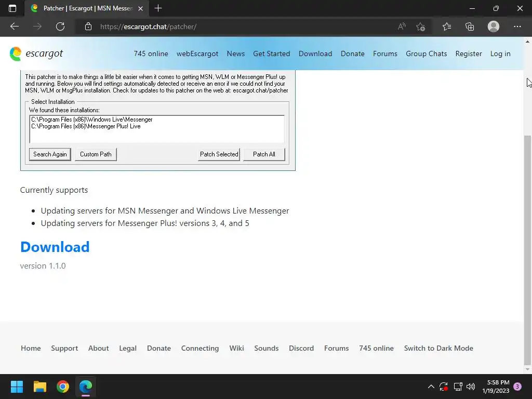This screenshot has height=399, width=532.
Task: Open the Donate footer link
Action: (x=159, y=348)
